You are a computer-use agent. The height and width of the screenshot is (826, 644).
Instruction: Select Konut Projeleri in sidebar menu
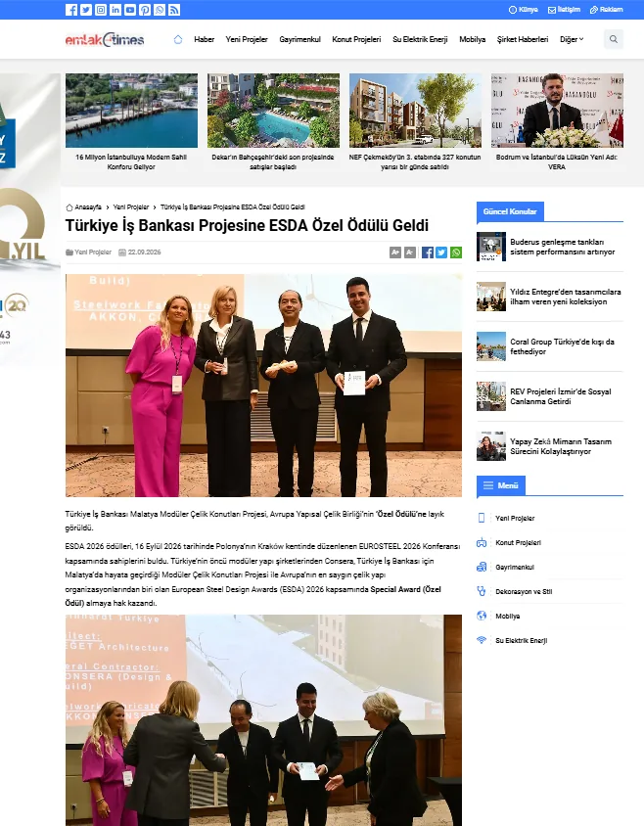coord(518,542)
